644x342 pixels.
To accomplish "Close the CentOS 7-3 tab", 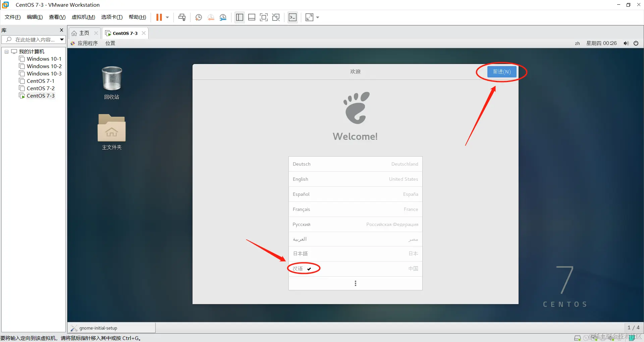I will pyautogui.click(x=144, y=33).
